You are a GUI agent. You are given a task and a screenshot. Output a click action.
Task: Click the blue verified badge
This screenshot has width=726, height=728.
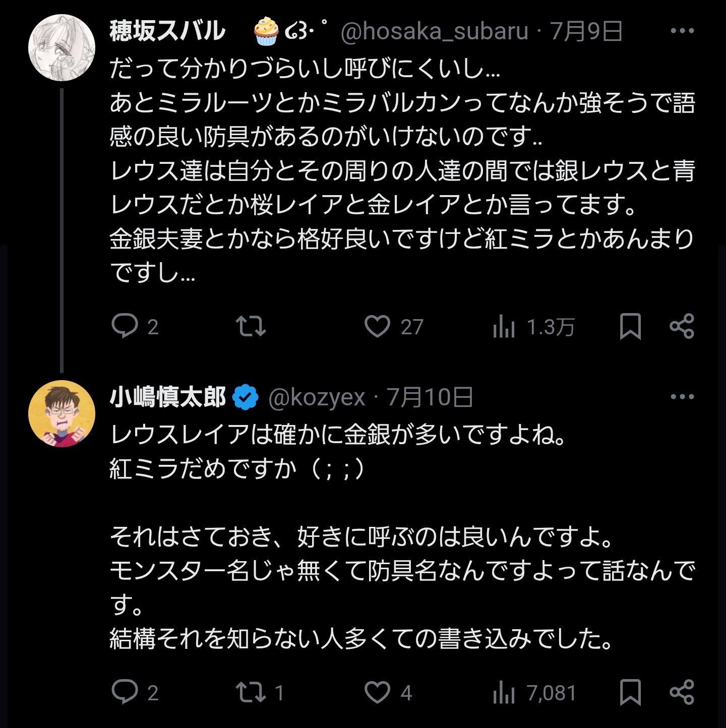point(246,398)
